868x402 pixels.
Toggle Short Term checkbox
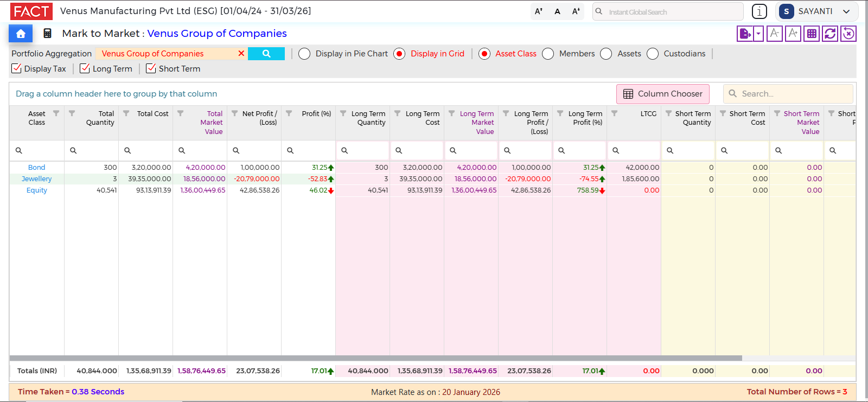pos(151,68)
